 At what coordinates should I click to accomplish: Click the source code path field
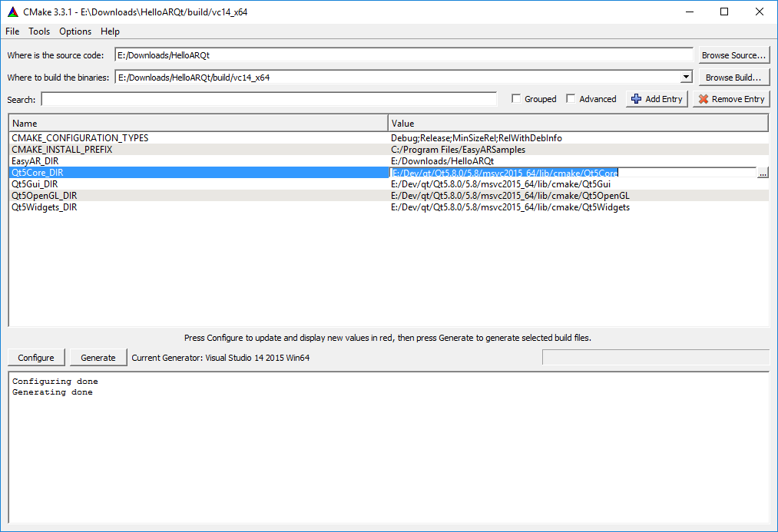click(x=403, y=55)
